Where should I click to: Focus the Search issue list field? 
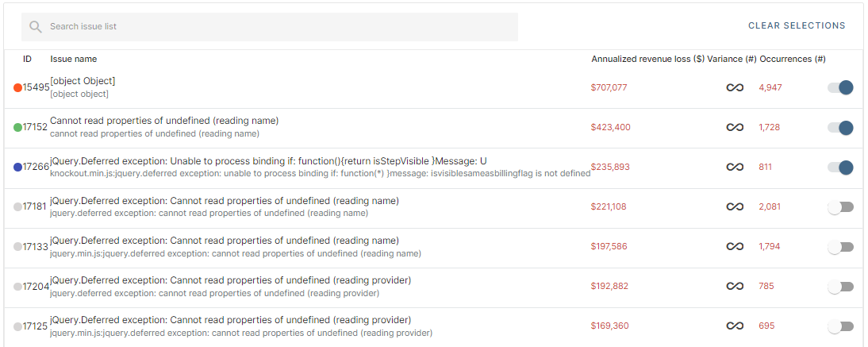click(270, 27)
